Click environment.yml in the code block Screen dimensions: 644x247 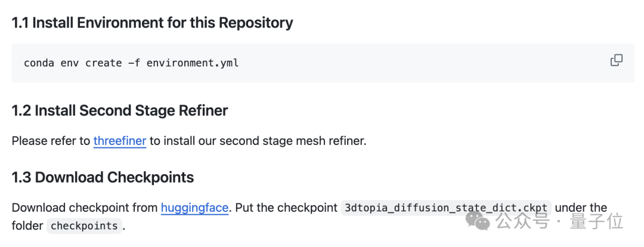(x=193, y=63)
